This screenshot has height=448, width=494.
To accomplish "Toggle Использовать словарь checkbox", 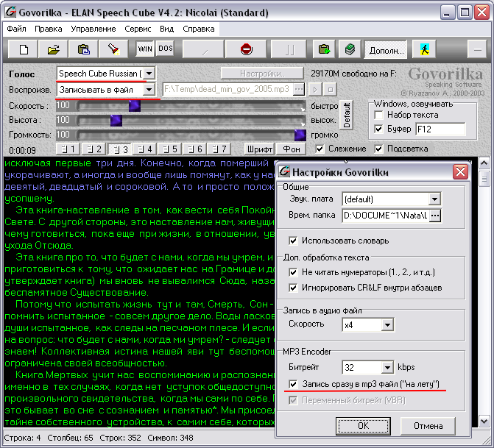I will click(x=293, y=241).
